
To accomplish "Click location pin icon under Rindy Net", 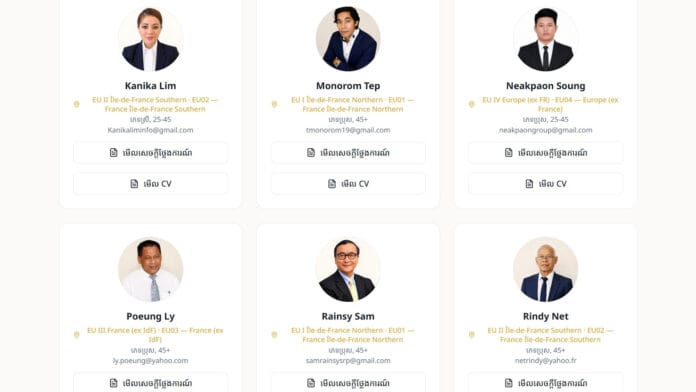I will pos(472,335).
